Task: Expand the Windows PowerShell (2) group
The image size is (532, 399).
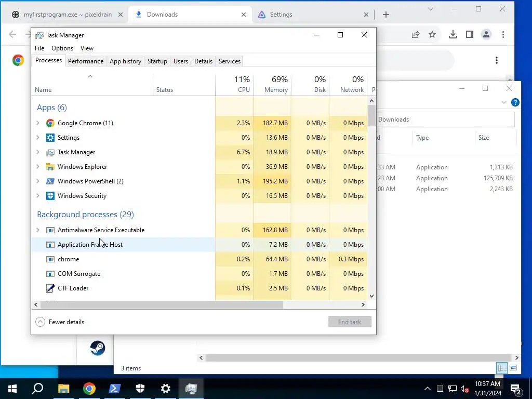Action: coord(38,181)
